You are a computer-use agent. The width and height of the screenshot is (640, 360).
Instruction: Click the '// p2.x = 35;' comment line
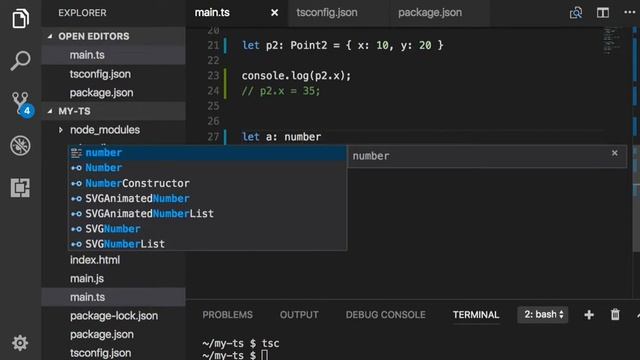pos(281,91)
